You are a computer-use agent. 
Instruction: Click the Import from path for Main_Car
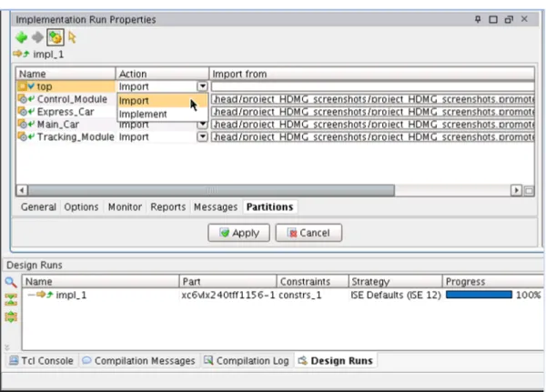(372, 125)
